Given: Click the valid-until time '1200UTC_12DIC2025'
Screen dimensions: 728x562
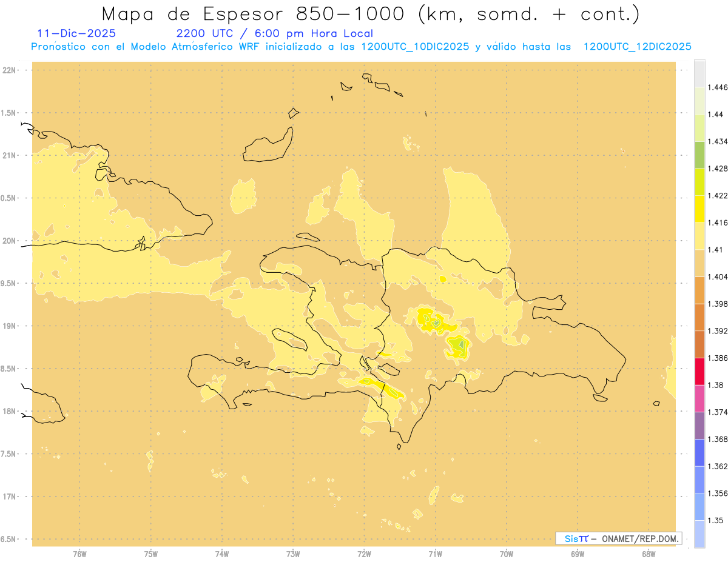Looking at the screenshot, I should [637, 47].
